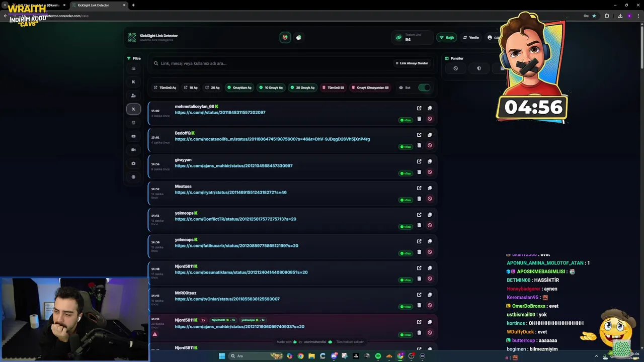Block user mehmetaliceylan_66
644x362 pixels.
pyautogui.click(x=430, y=119)
